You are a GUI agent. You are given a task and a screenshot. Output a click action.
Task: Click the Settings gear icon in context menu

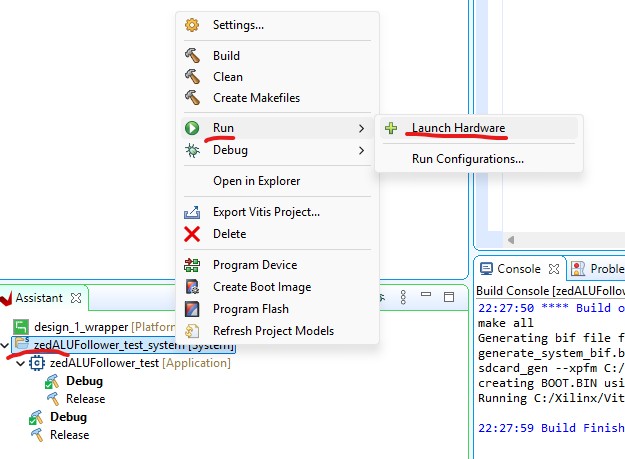coord(192,25)
